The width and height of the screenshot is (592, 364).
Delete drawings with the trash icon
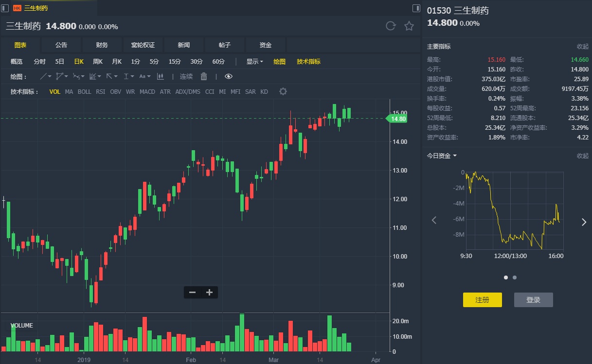pyautogui.click(x=204, y=76)
